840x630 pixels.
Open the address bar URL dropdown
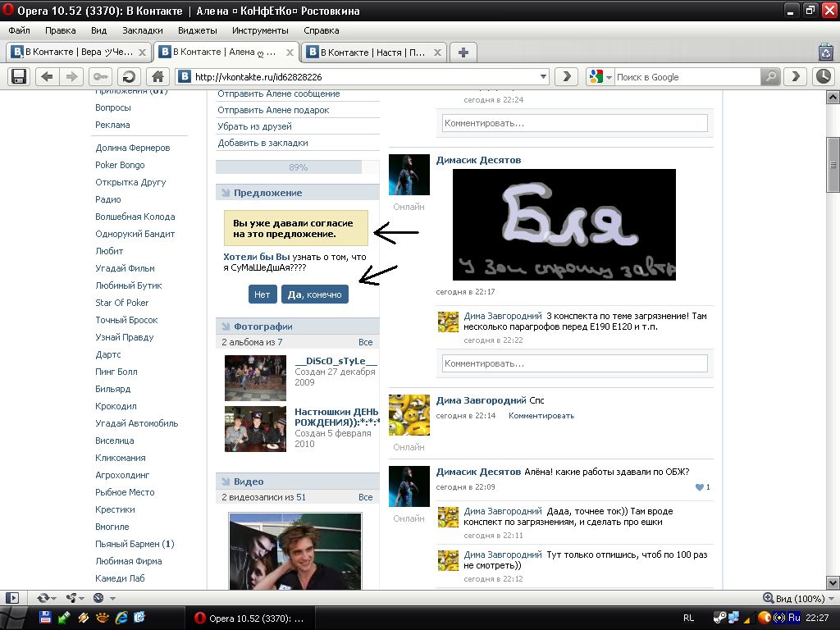point(543,76)
